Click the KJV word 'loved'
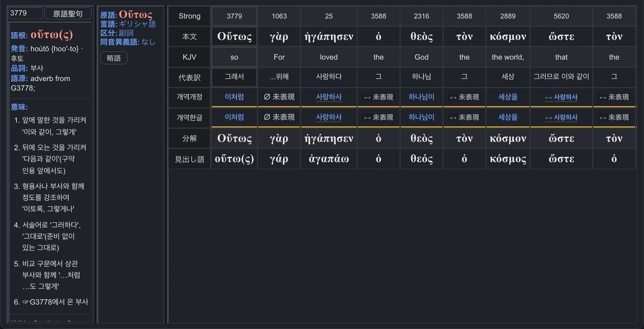644x329 pixels. tap(329, 57)
